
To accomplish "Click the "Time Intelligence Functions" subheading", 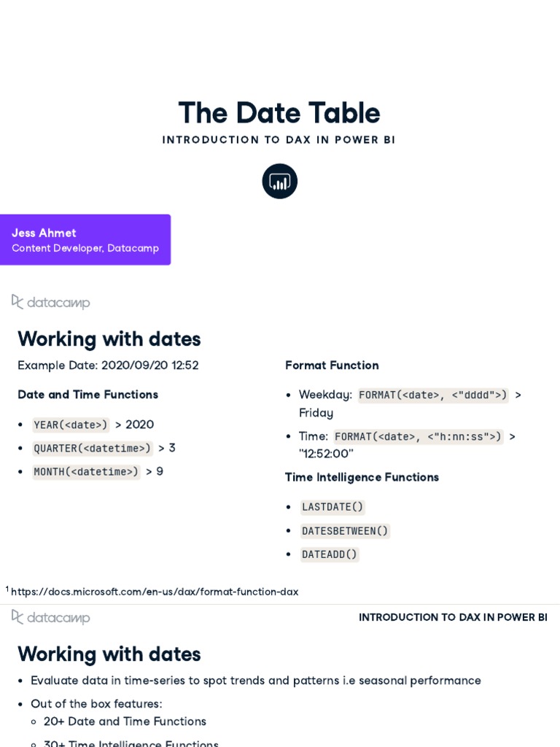I will click(362, 477).
